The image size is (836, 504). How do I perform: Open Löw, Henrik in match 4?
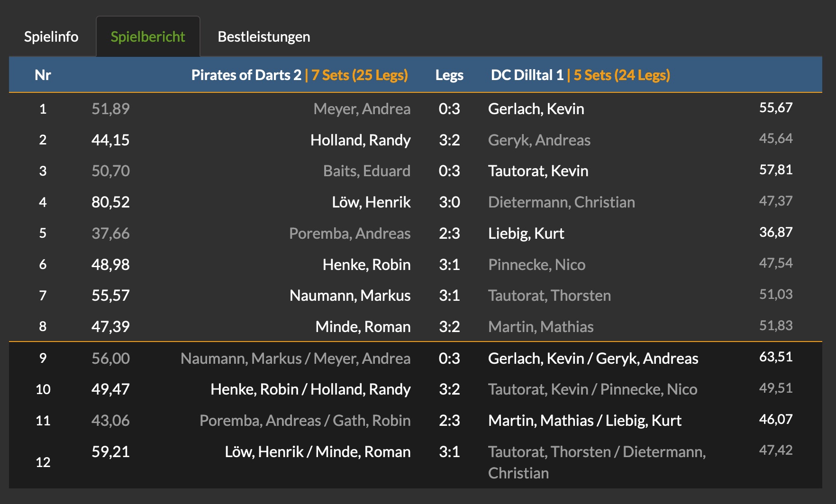[x=372, y=202]
